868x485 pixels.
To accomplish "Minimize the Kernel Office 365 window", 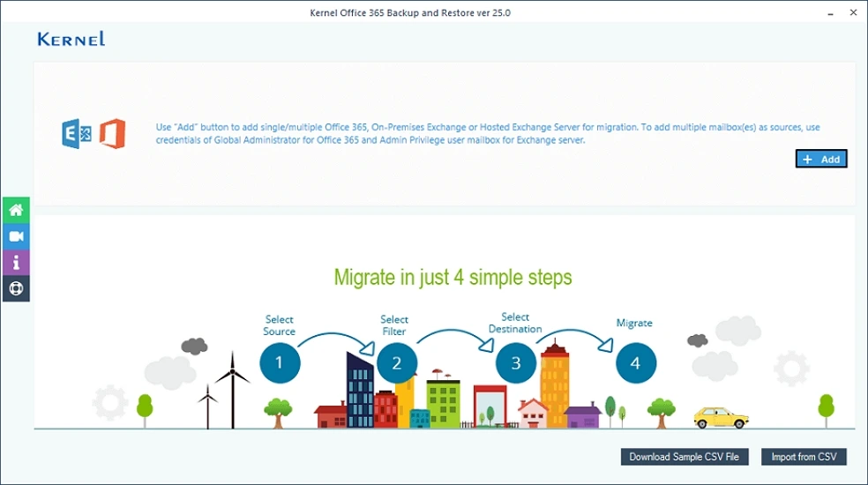I will tap(830, 13).
